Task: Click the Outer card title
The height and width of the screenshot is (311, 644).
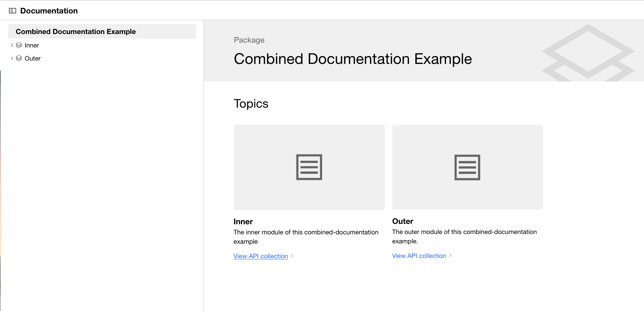Action: tap(403, 221)
